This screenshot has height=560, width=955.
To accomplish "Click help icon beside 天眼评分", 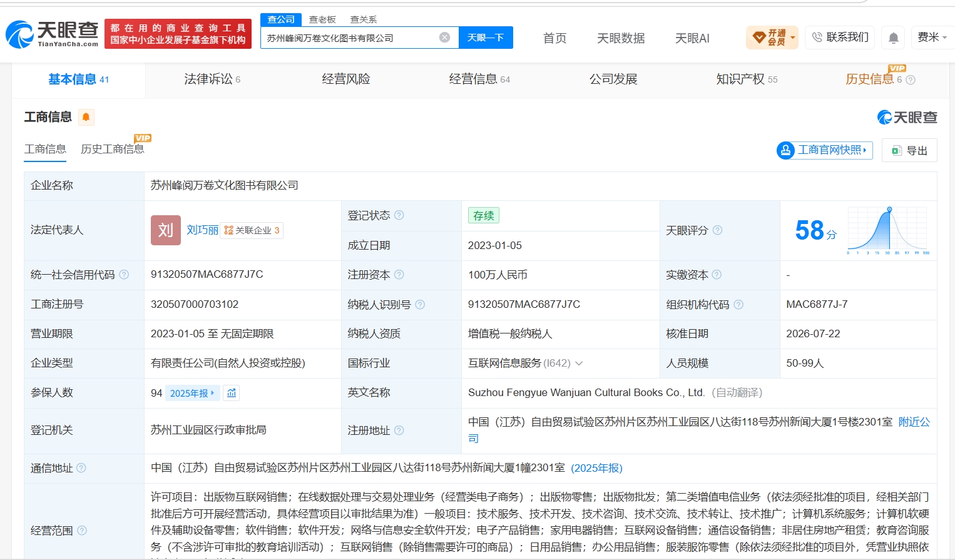I will pos(717,230).
